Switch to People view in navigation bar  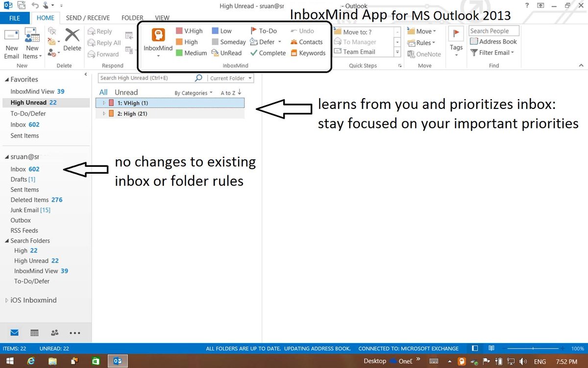pos(54,333)
